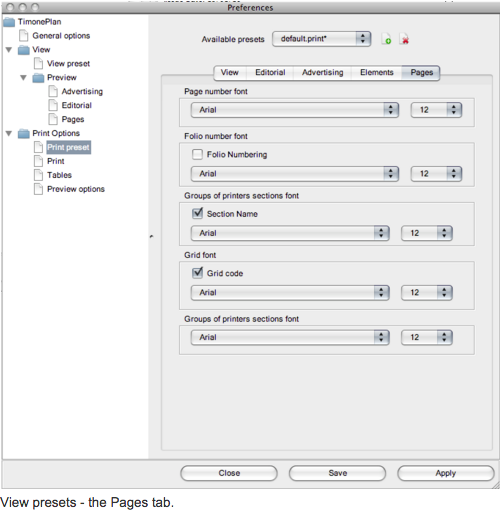Open the Available presets dropdown
The width and height of the screenshot is (500, 512).
[x=321, y=39]
